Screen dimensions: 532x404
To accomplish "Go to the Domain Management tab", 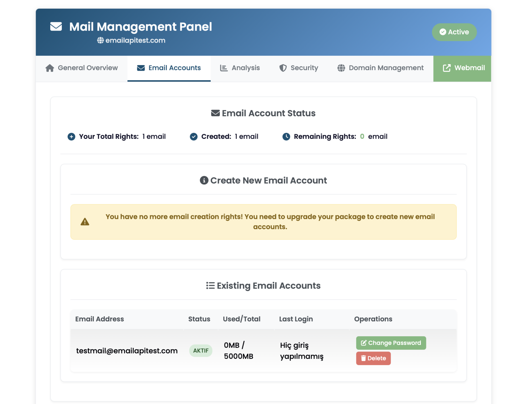I will point(380,68).
